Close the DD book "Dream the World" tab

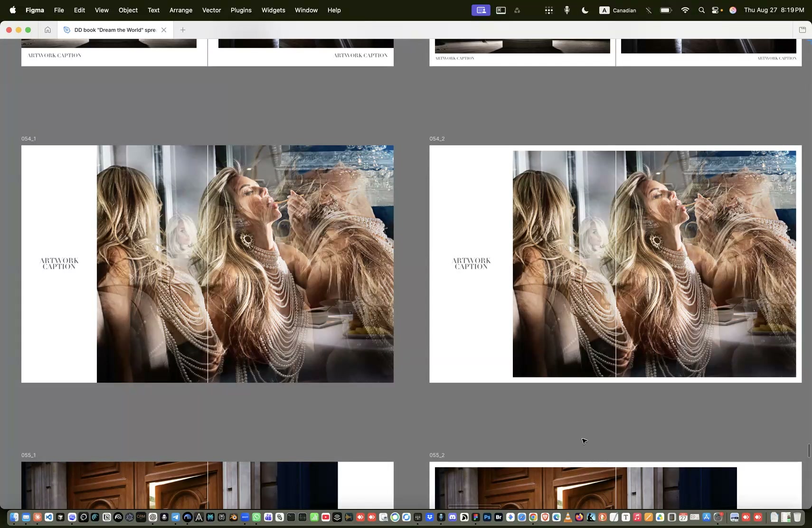[x=164, y=30]
